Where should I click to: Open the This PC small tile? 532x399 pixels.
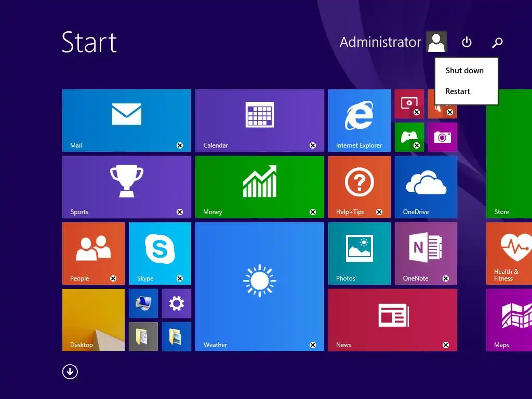143,303
